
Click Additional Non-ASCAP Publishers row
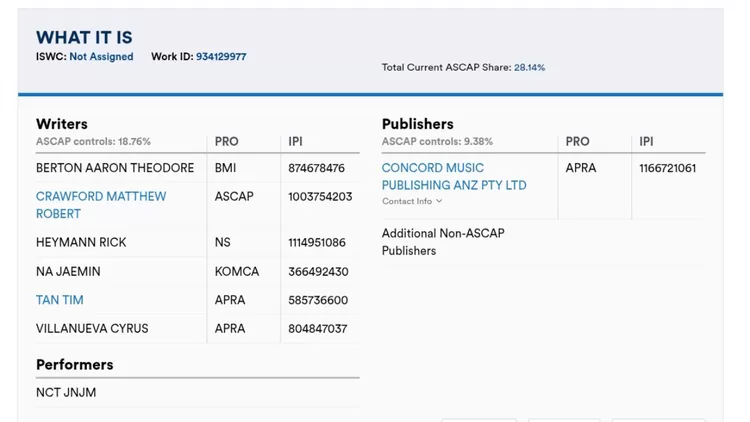(x=443, y=242)
